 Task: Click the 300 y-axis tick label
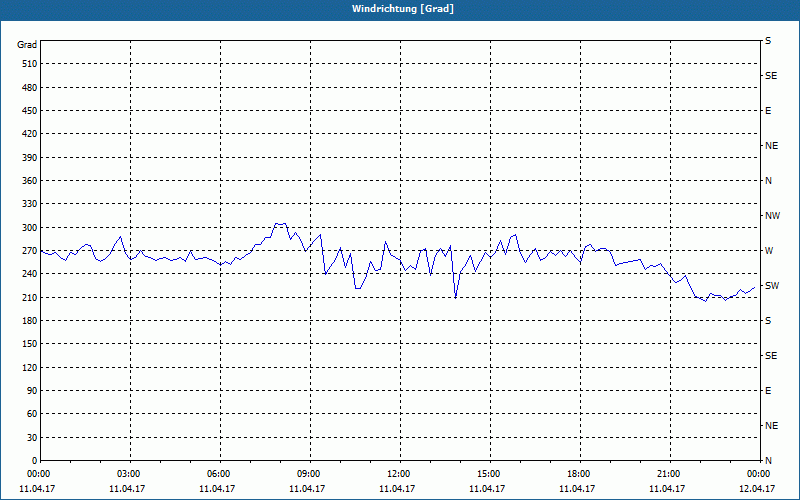coord(30,228)
